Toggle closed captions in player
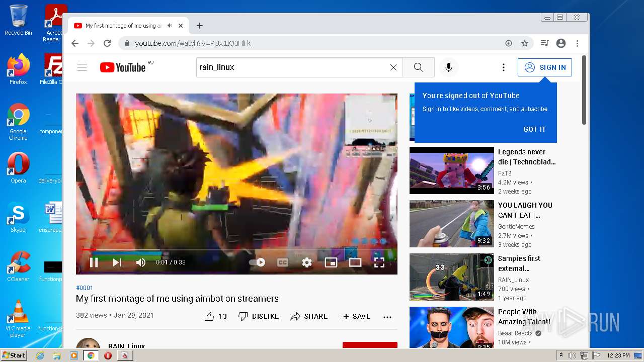The height and width of the screenshot is (362, 644). click(283, 262)
